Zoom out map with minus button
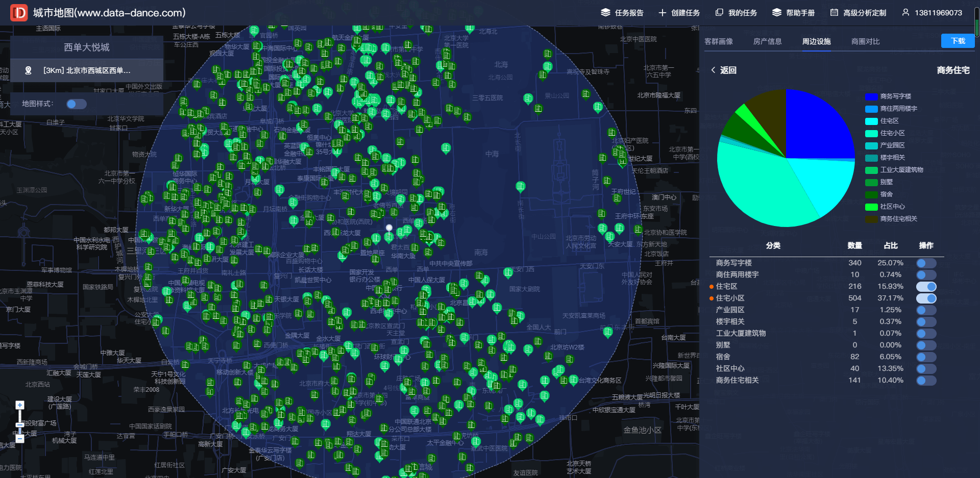980x478 pixels. point(20,439)
